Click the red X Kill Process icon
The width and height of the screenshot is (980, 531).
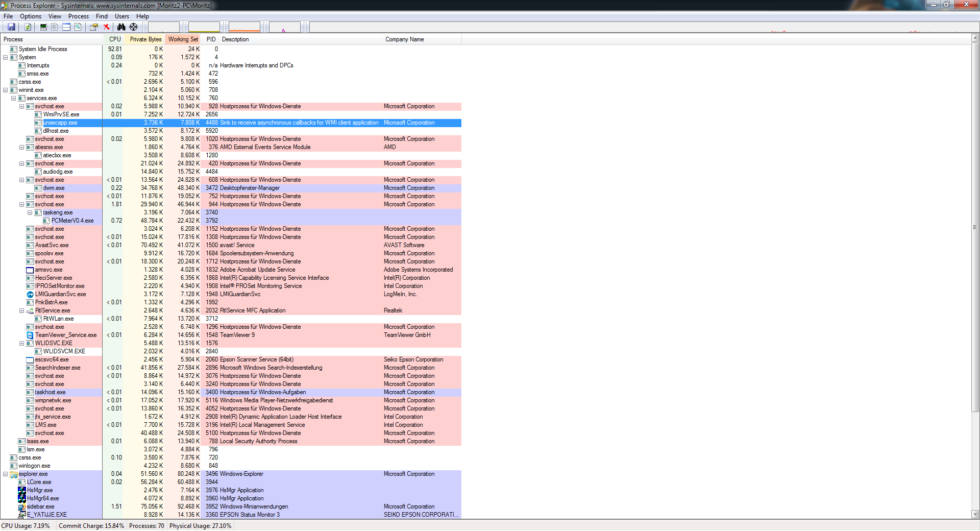pyautogui.click(x=106, y=27)
